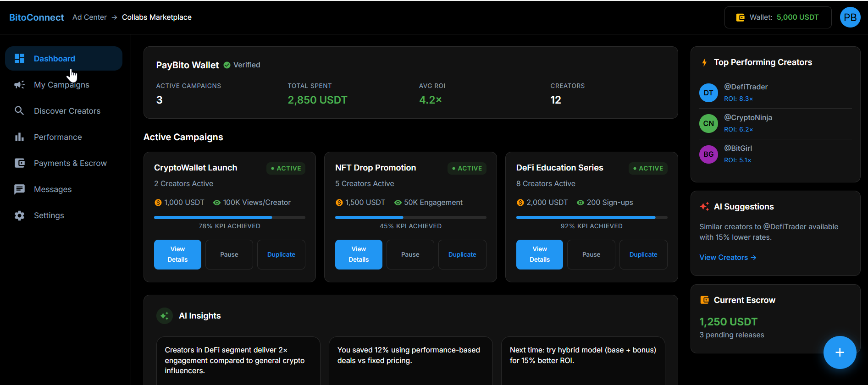Pause the NFT Drop Promotion campaign
This screenshot has height=385, width=868.
(410, 254)
